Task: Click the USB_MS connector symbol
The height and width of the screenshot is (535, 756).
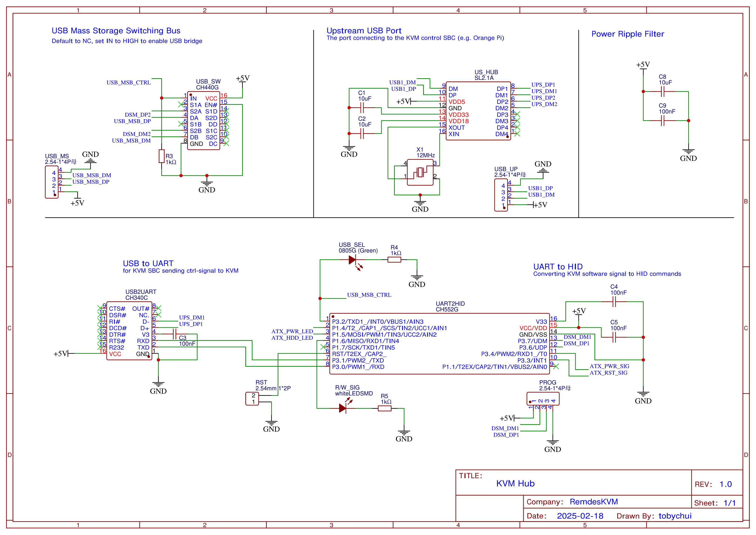Action: [52, 182]
